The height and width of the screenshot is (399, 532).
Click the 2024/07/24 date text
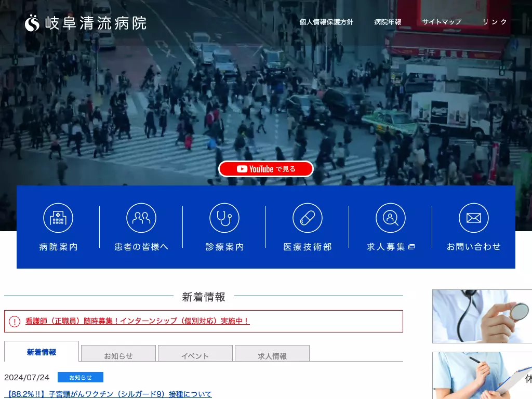pos(27,378)
